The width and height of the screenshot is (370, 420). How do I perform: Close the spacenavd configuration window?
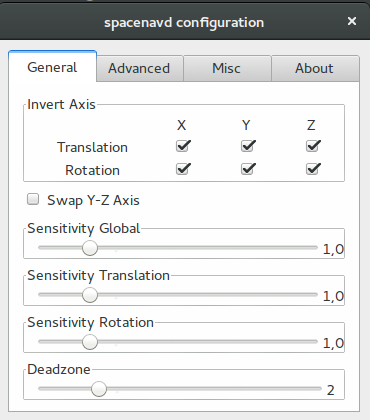coord(352,22)
